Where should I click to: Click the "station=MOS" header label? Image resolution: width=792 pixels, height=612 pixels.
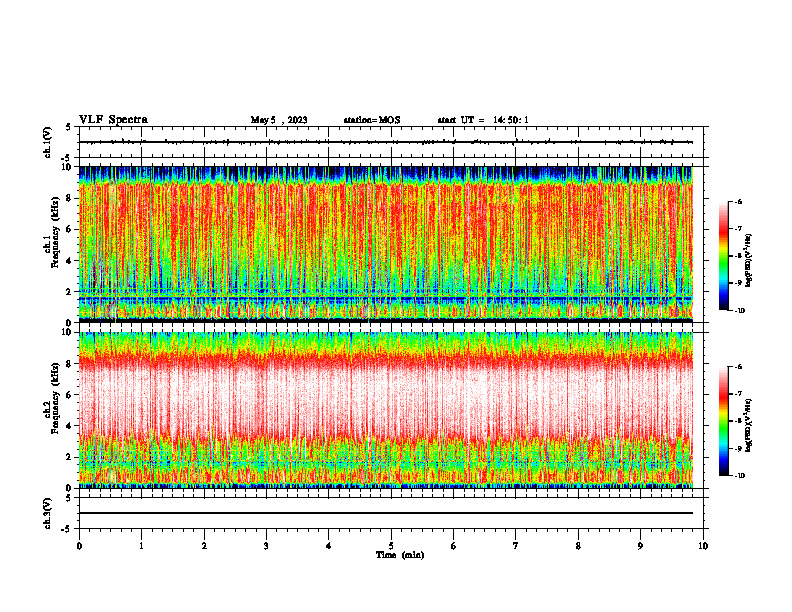pos(372,120)
